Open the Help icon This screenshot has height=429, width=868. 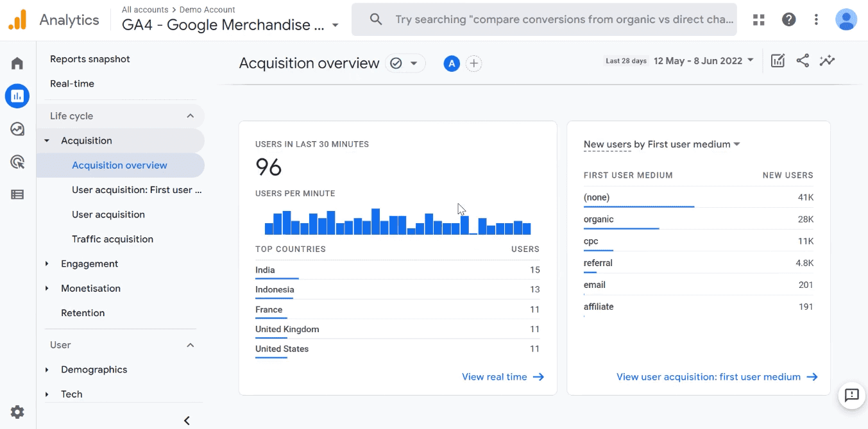[x=789, y=20]
